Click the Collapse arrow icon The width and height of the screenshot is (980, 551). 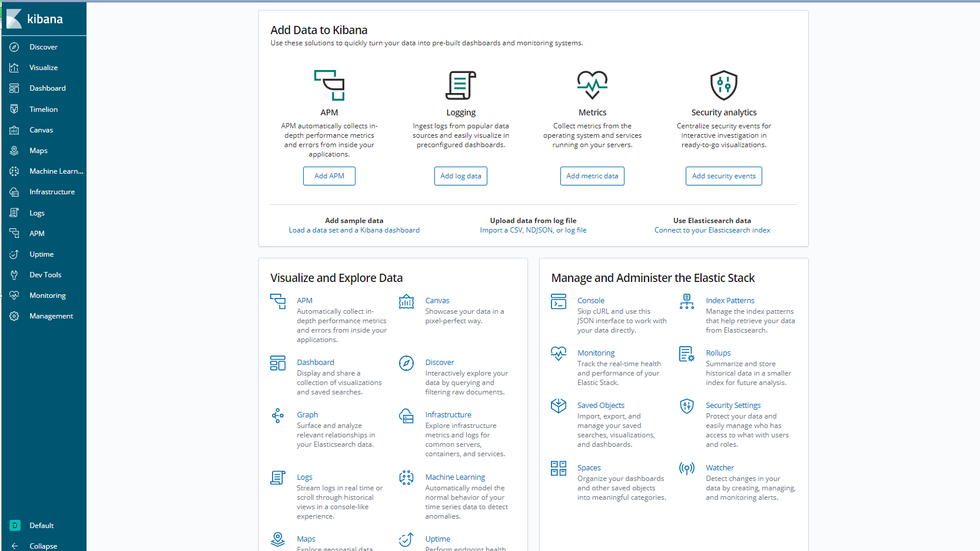[x=15, y=546]
